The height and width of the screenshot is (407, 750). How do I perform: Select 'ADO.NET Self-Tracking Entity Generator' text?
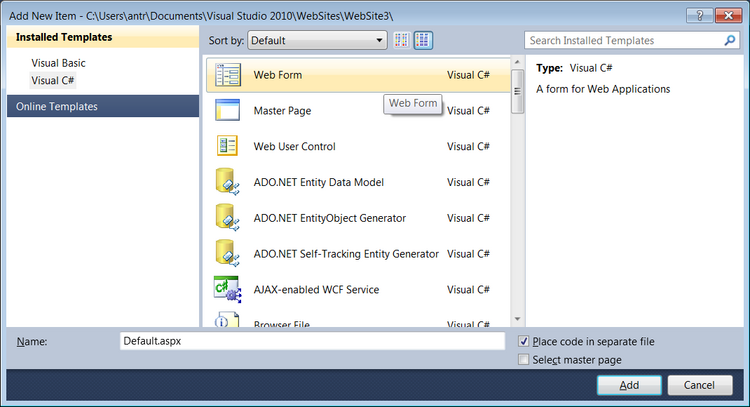click(346, 254)
